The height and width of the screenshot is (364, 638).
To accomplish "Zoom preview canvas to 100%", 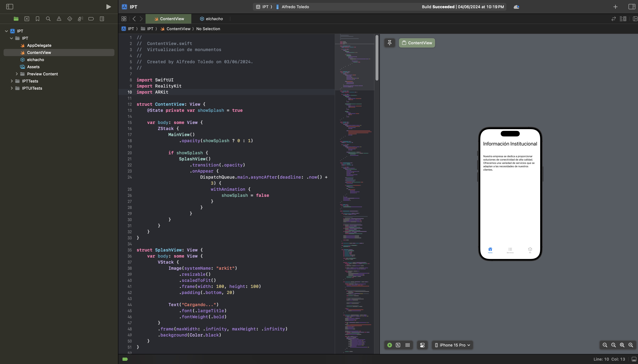I will coord(614,345).
